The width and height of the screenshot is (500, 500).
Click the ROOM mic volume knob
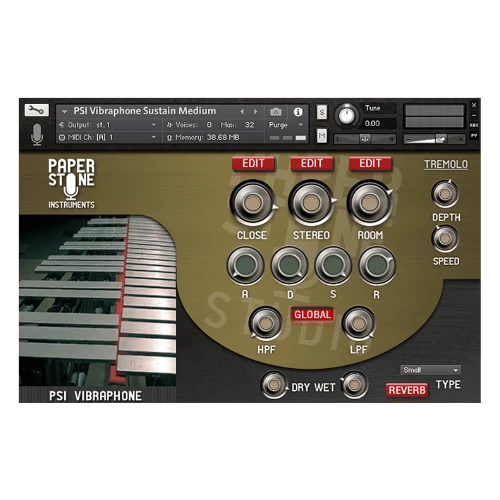(x=370, y=203)
